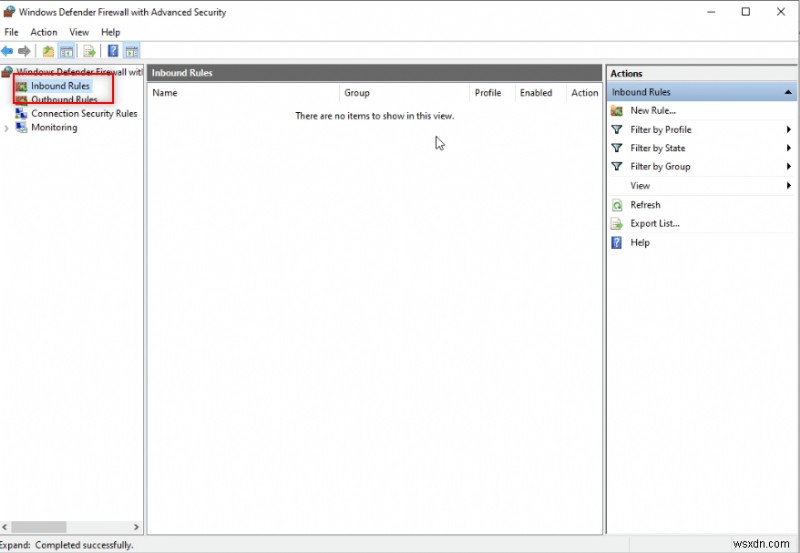Click the Refresh action link

click(645, 205)
